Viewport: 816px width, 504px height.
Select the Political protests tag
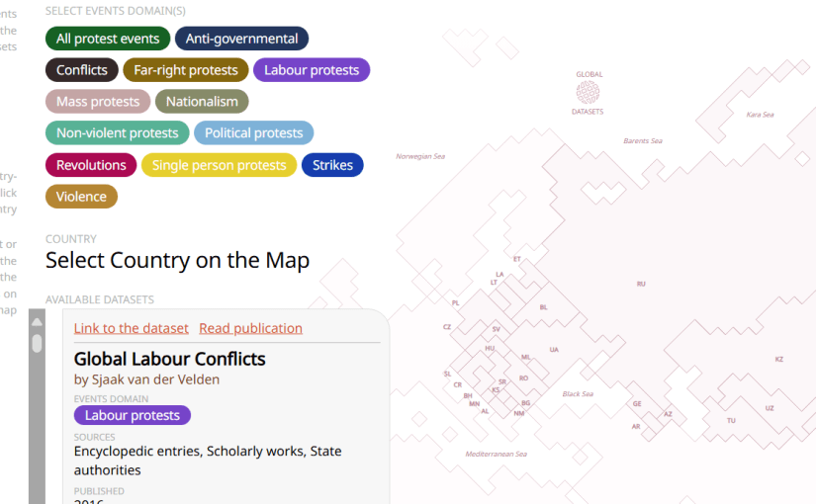click(253, 133)
